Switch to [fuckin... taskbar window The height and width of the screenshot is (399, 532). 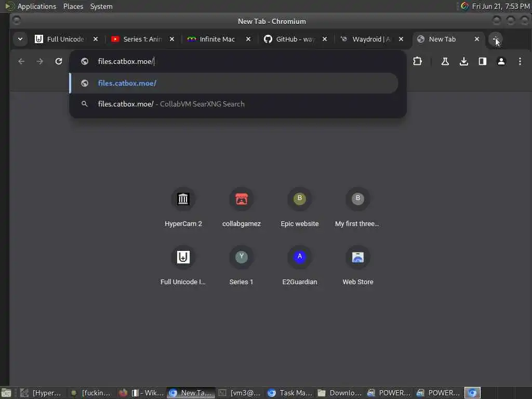90,393
